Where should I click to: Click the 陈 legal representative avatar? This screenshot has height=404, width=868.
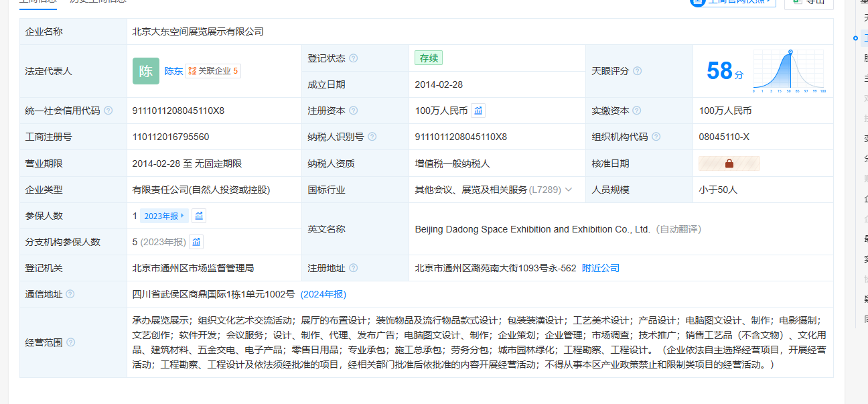pos(146,71)
